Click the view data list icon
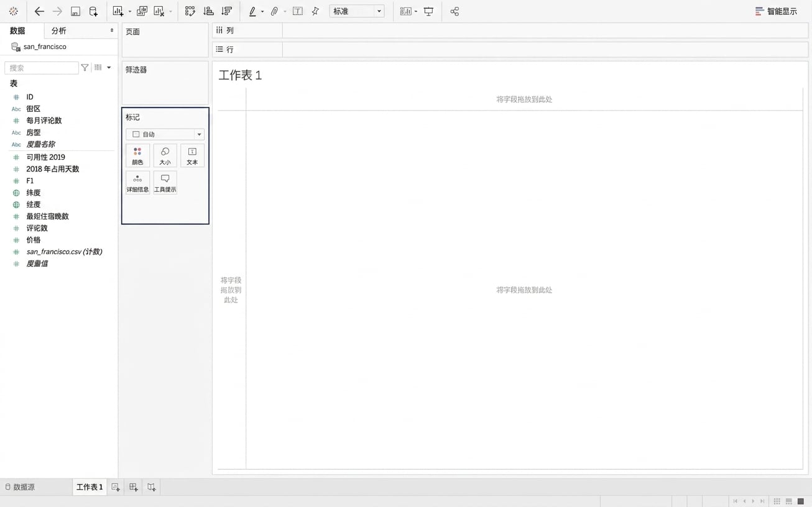This screenshot has height=507, width=812. point(98,68)
